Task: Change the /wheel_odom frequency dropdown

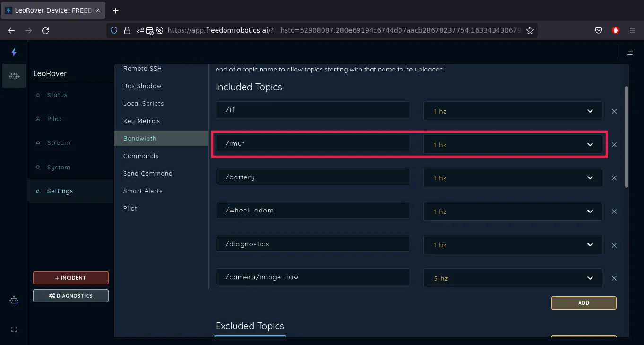Action: (x=513, y=212)
